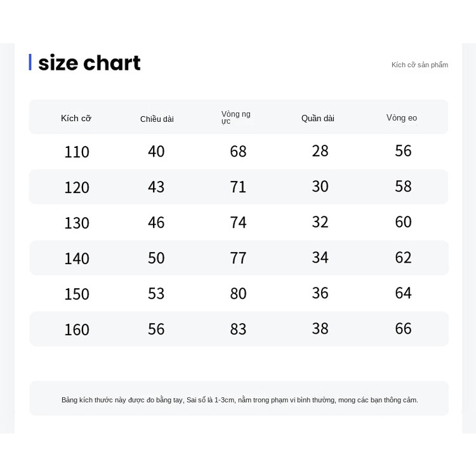Select the "Chiều dài" column header

click(x=157, y=119)
